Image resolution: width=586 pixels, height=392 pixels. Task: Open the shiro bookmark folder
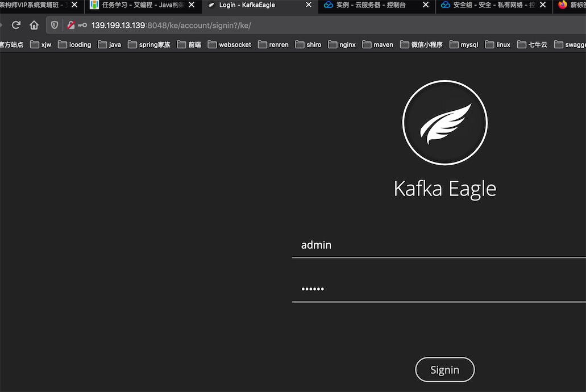click(308, 44)
